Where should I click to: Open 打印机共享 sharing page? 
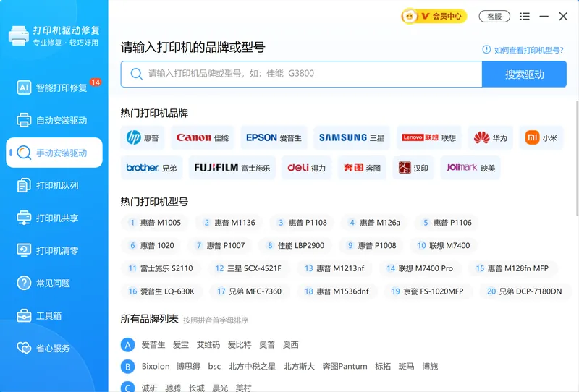coord(54,218)
